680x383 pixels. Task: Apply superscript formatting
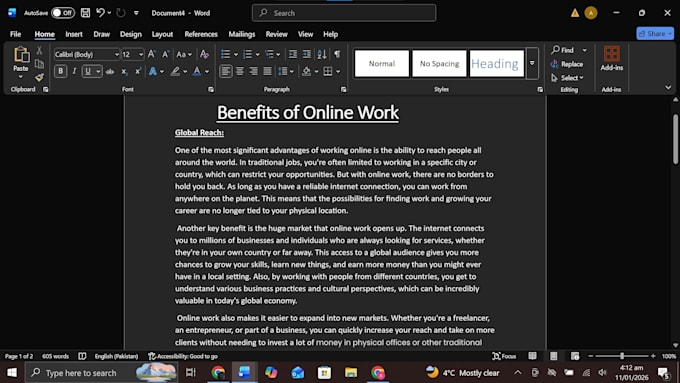(137, 72)
